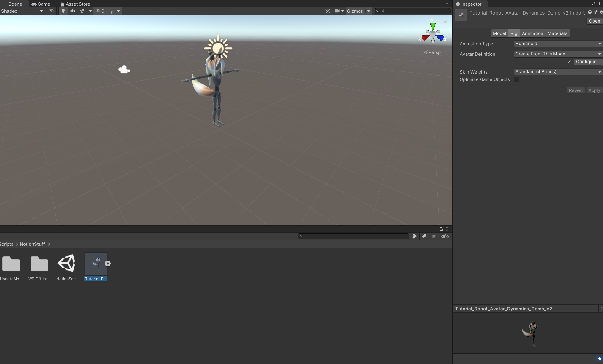Click the Configure... avatar button

pos(588,62)
